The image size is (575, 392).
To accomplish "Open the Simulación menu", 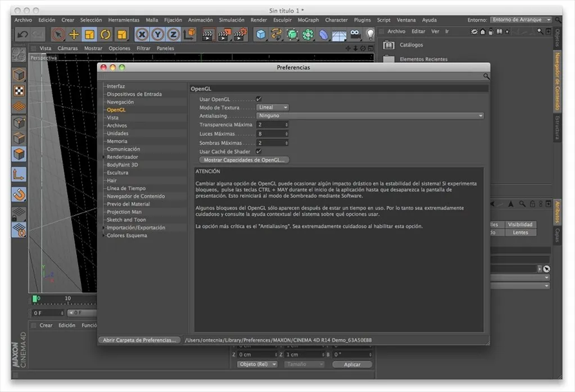I will pos(232,20).
